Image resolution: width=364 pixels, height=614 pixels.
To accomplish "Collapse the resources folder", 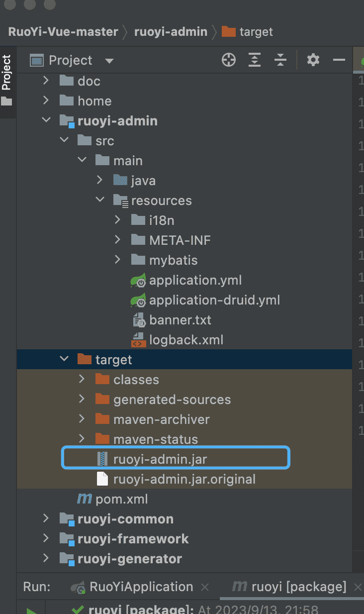I will pos(100,200).
